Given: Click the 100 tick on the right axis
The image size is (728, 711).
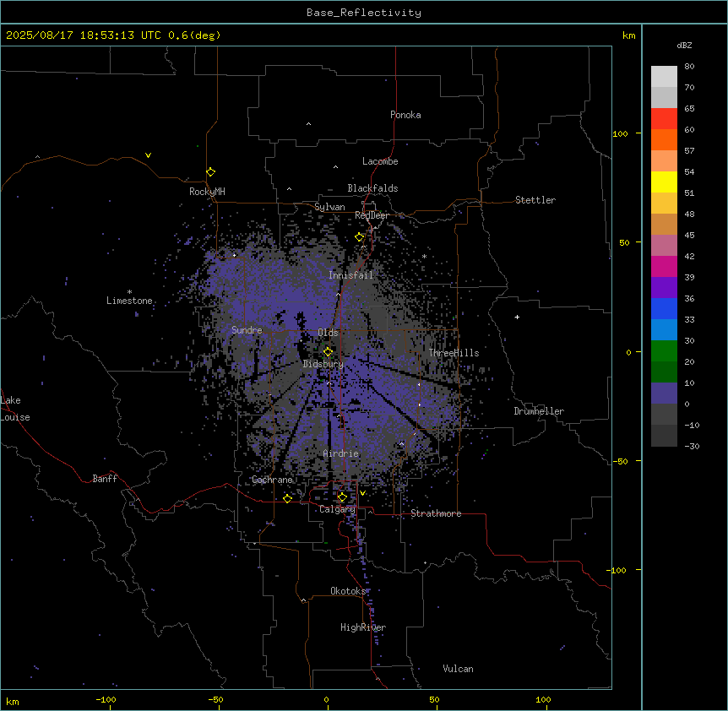Looking at the screenshot, I should pos(620,133).
